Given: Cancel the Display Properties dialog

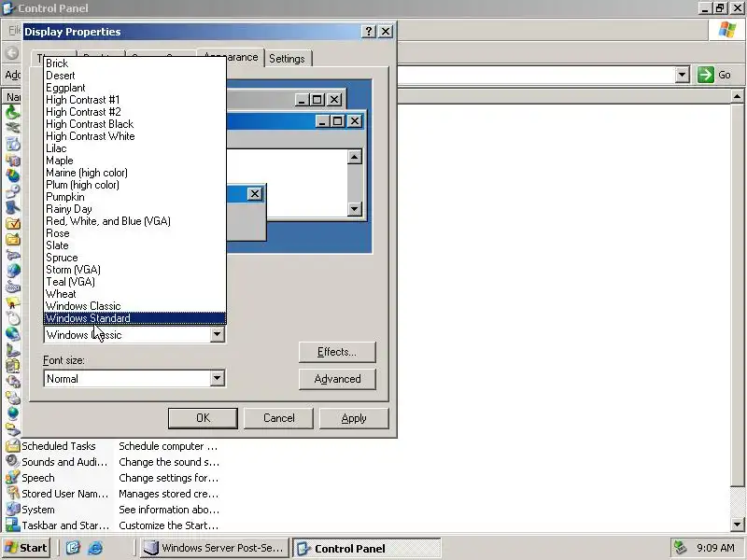Looking at the screenshot, I should click(278, 418).
